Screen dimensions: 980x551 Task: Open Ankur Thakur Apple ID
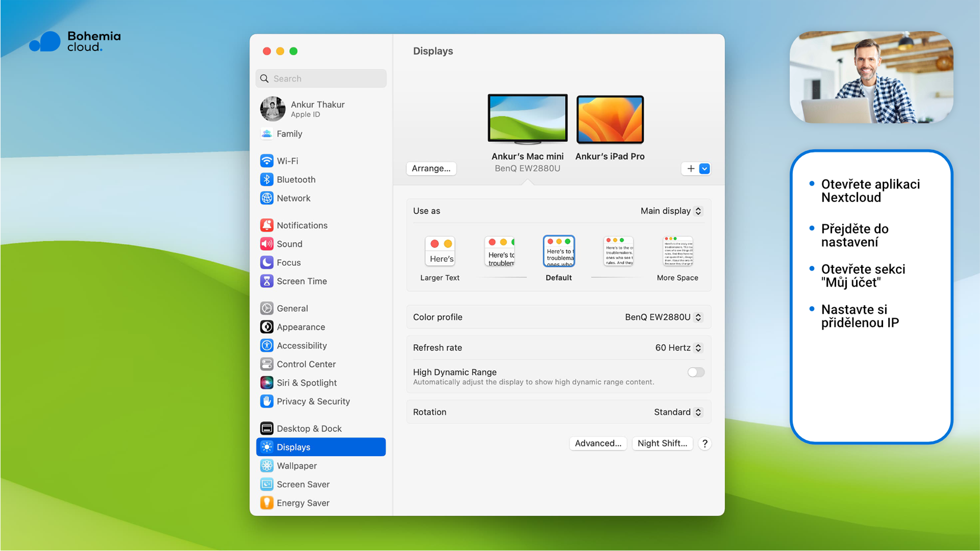click(x=321, y=109)
